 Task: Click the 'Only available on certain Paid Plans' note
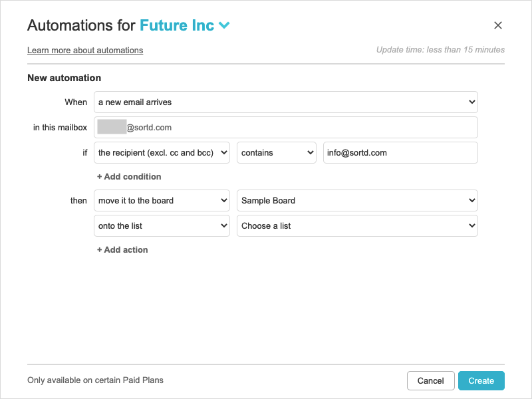[95, 380]
